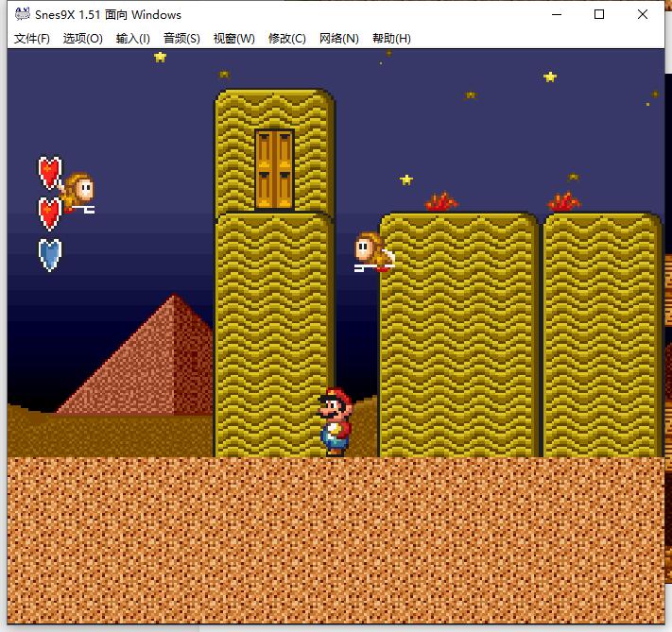The height and width of the screenshot is (632, 672).
Task: Open the 帮助(H) menu
Action: pos(391,39)
